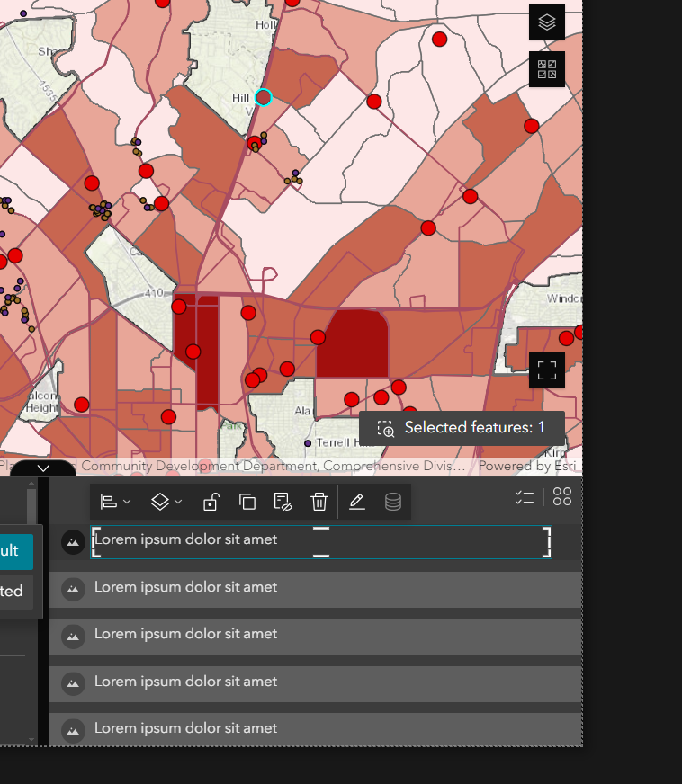Open the basemap gallery widget
The image size is (682, 784).
click(547, 69)
